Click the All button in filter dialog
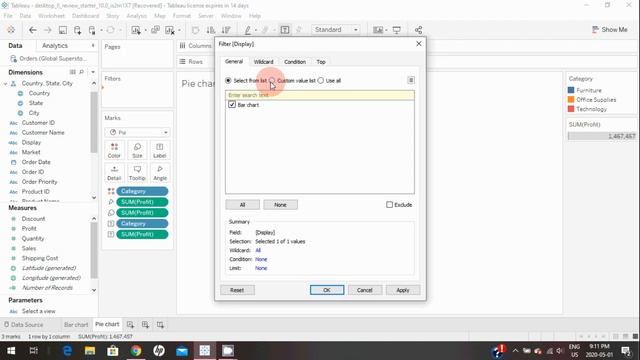Image resolution: width=640 pixels, height=360 pixels. point(242,204)
